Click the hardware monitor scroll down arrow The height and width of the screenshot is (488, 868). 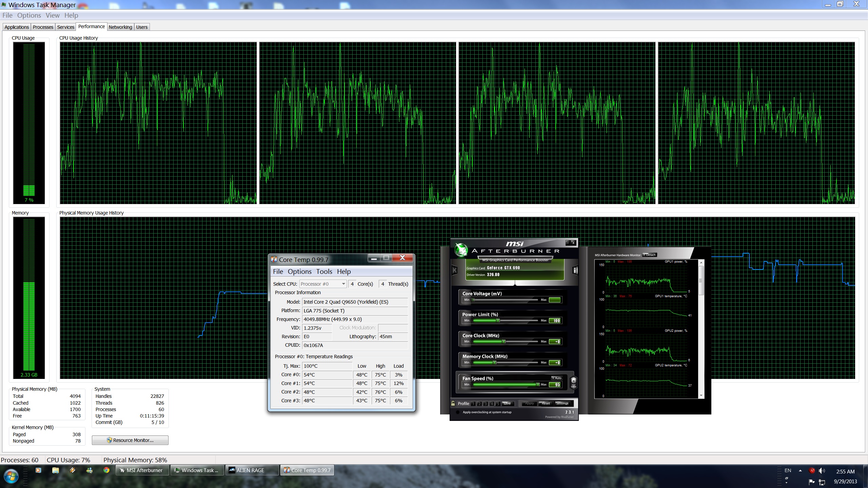[701, 395]
